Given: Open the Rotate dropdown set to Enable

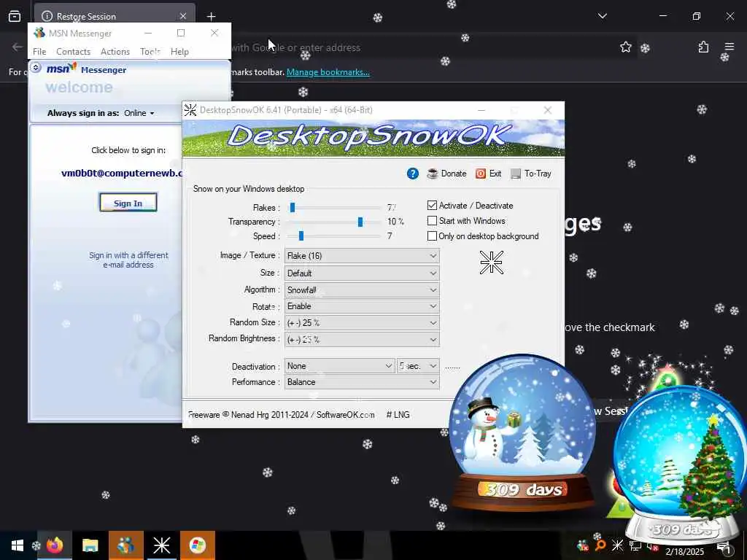Looking at the screenshot, I should click(x=362, y=306).
